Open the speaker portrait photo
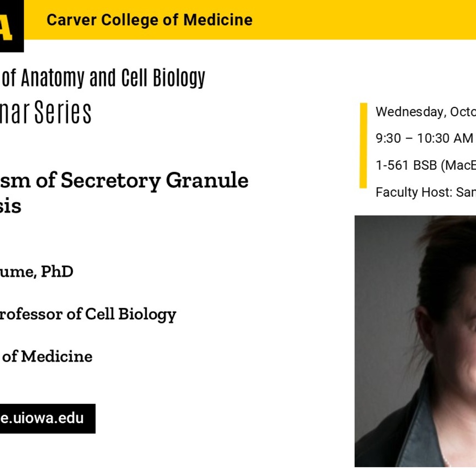Viewport: 476px width, 476px height. pyautogui.click(x=415, y=341)
